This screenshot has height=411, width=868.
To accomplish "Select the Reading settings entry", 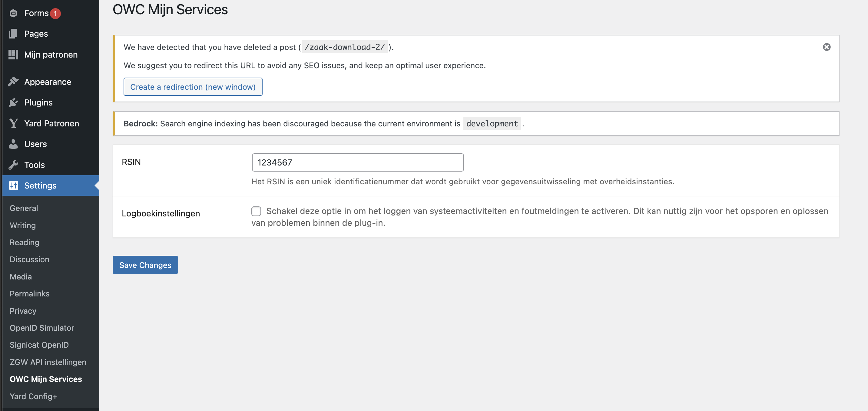I will tap(24, 242).
